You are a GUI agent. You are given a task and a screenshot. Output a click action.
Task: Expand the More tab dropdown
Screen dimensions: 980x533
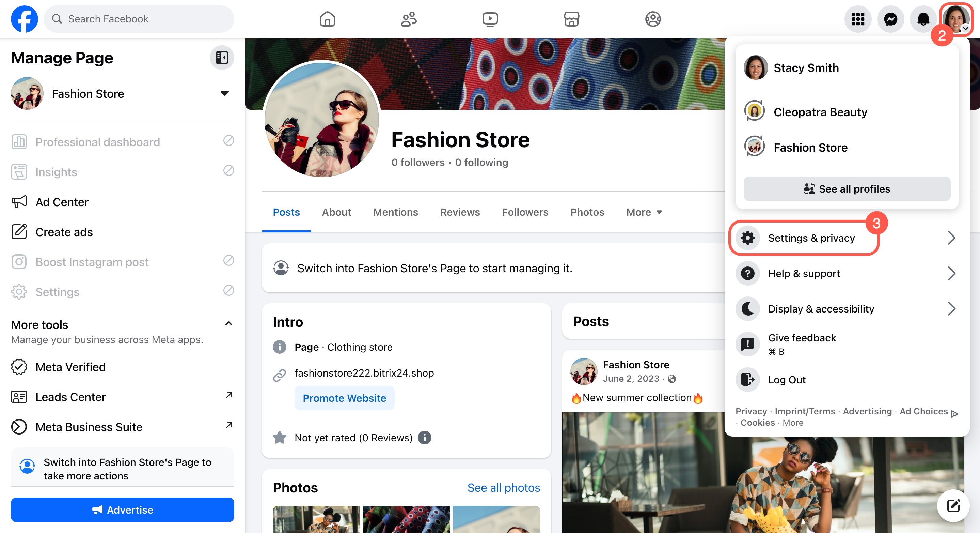pos(644,212)
